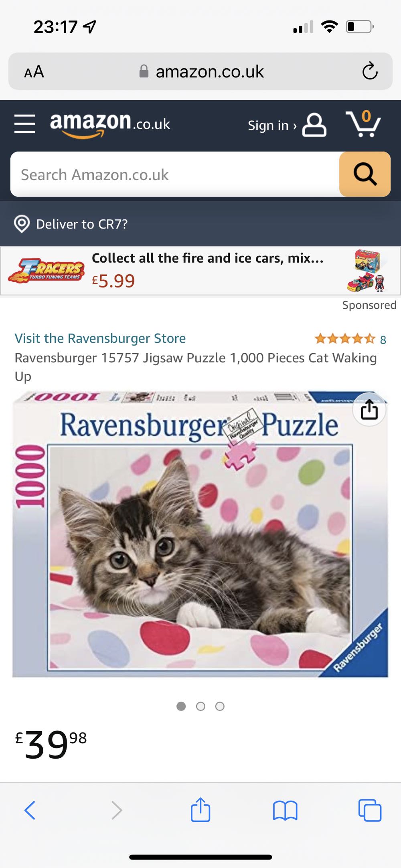
Task: Reload the page in Safari
Action: click(x=370, y=71)
